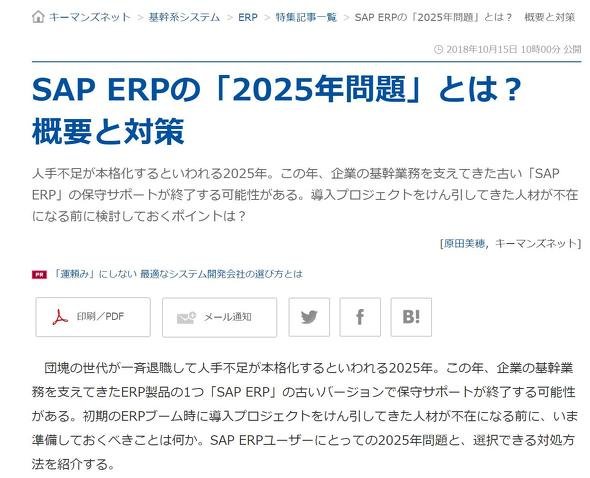Screen dimensions: 590x478
Task: Bookmark with Hatena B! button
Action: [x=411, y=317]
